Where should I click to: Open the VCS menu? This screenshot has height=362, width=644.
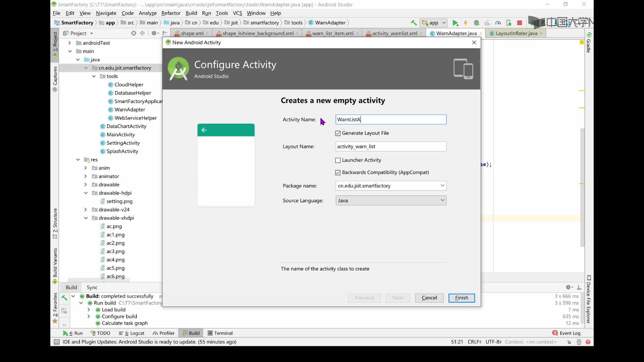coord(237,13)
